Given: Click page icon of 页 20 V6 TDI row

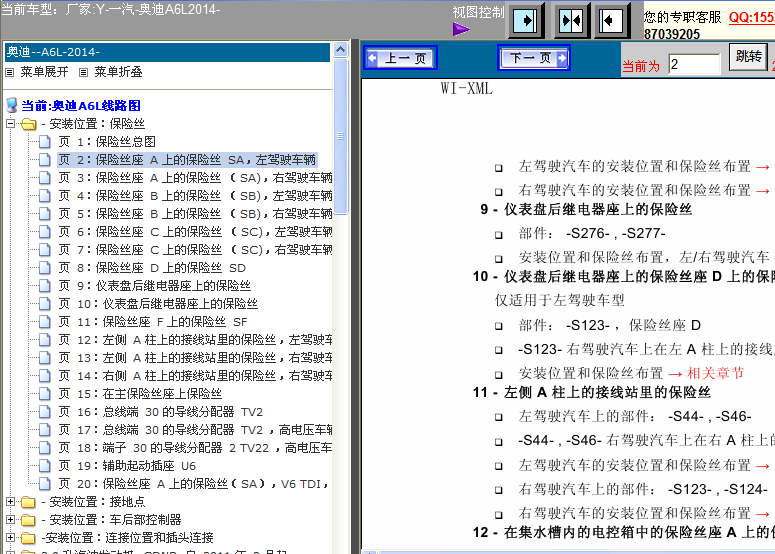Looking at the screenshot, I should (44, 483).
